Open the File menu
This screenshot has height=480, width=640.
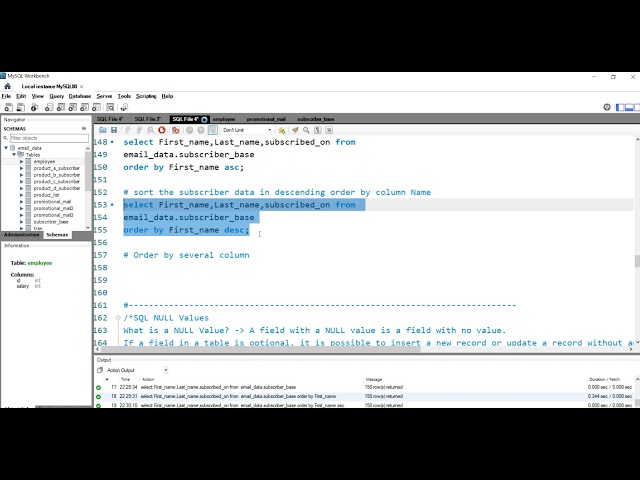[x=6, y=96]
